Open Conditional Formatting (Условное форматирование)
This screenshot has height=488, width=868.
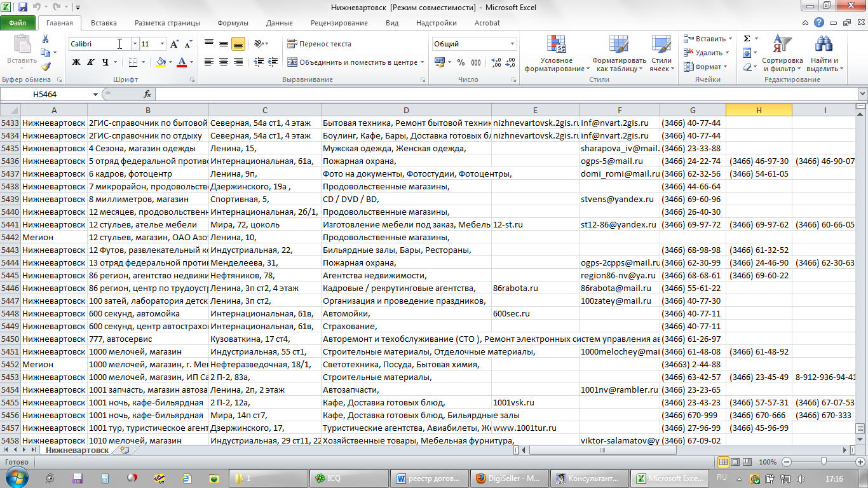tap(556, 53)
